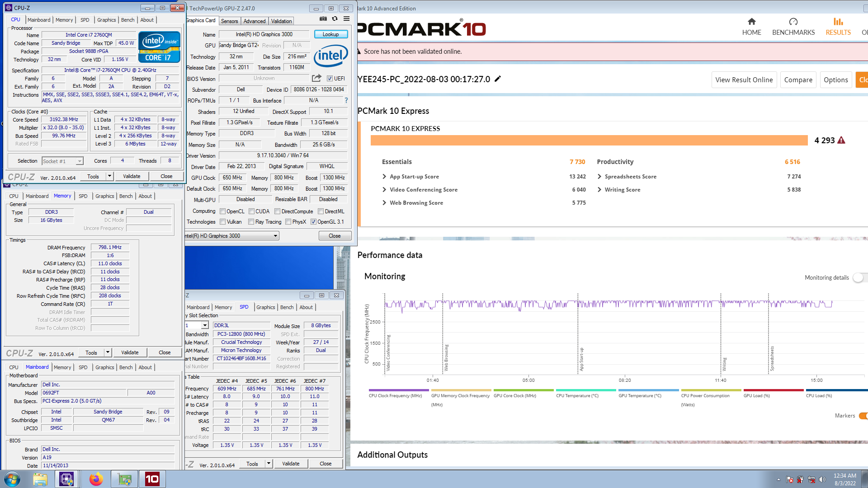
Task: Expand the App Start-up Score row
Action: click(384, 177)
